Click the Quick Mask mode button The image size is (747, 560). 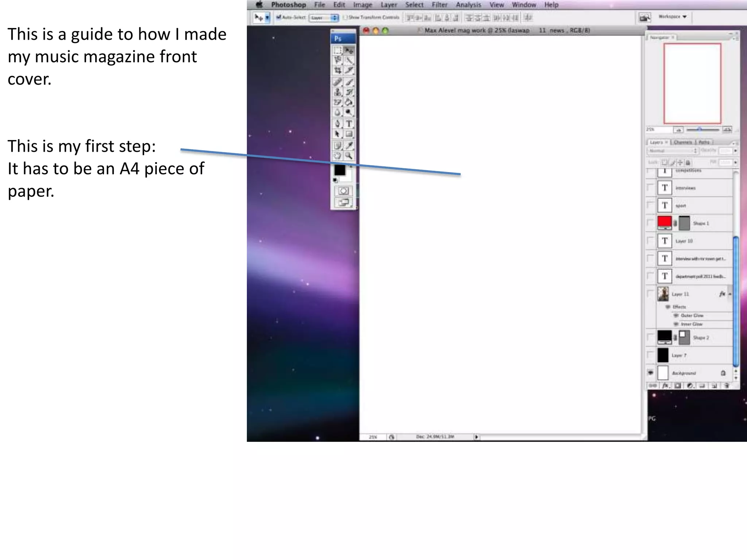point(343,191)
